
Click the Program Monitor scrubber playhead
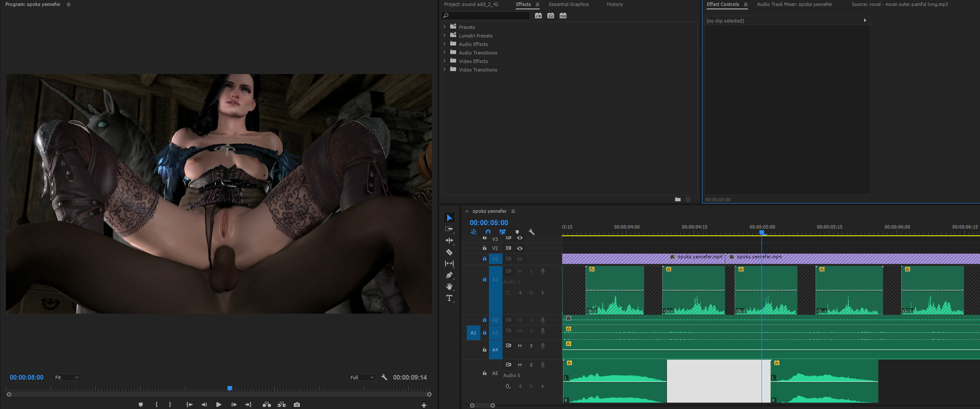coord(230,388)
